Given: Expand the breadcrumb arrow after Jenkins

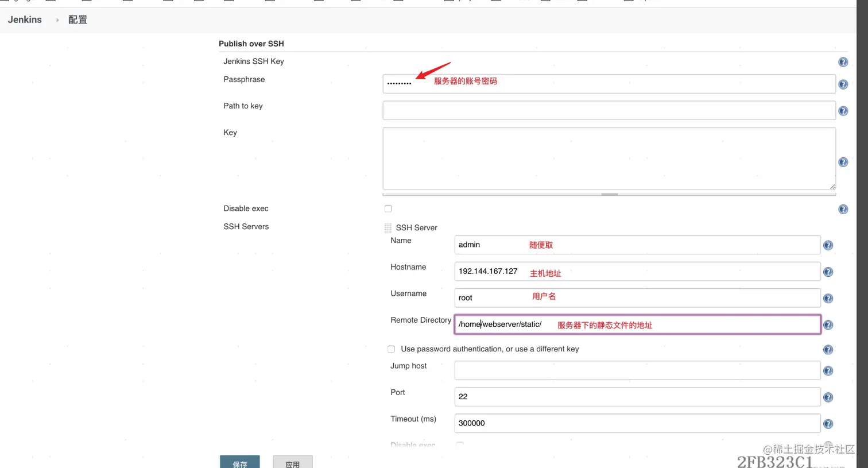Looking at the screenshot, I should point(57,20).
